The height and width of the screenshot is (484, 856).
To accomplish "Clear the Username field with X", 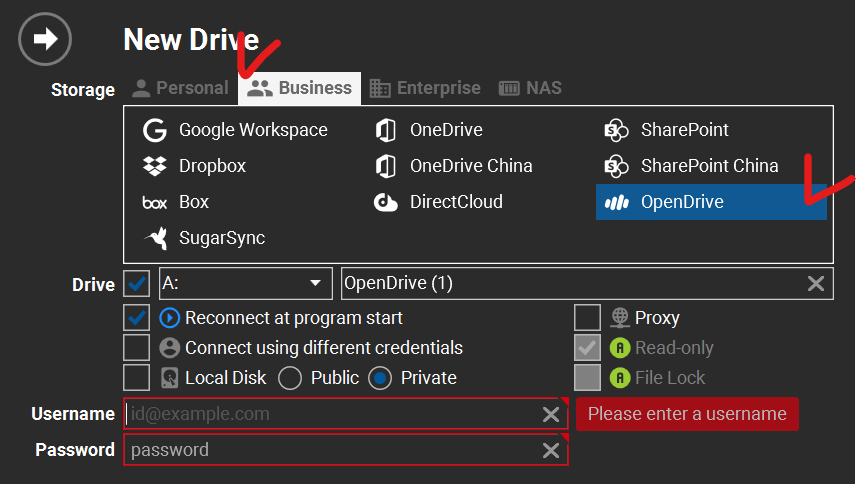I will click(x=551, y=414).
